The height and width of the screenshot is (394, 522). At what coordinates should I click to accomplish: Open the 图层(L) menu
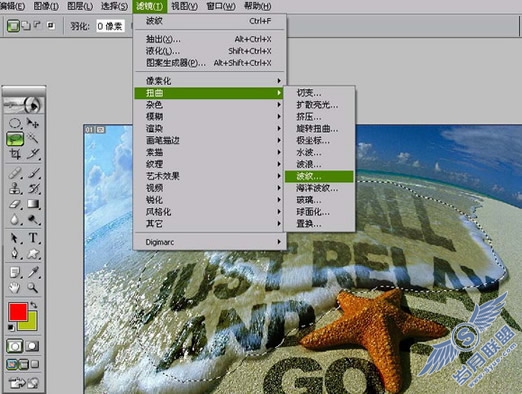click(x=80, y=6)
